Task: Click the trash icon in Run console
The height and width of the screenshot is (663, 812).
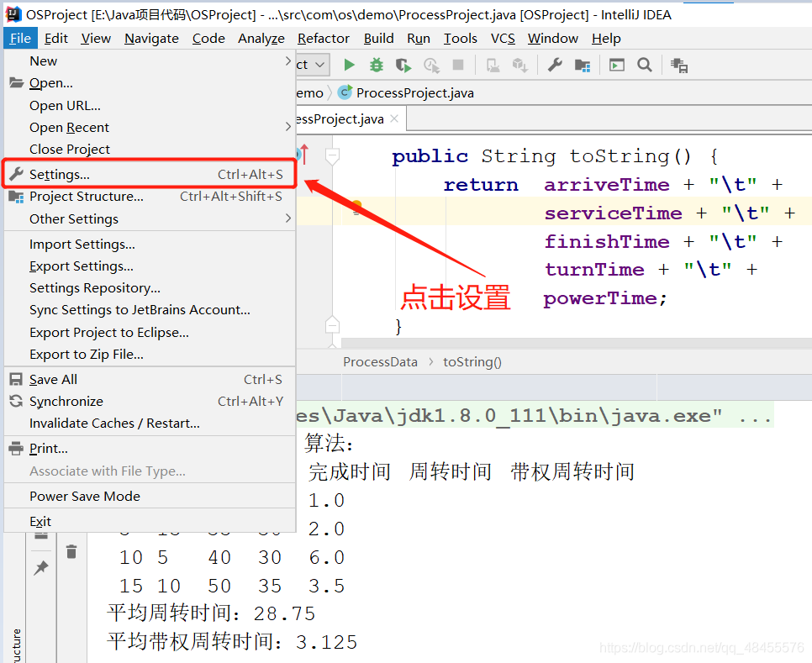Action: pos(71,551)
